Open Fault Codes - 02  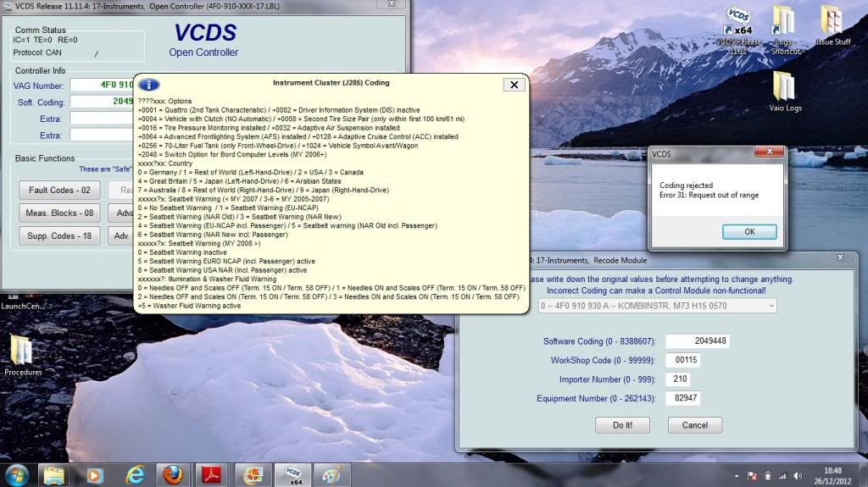59,190
